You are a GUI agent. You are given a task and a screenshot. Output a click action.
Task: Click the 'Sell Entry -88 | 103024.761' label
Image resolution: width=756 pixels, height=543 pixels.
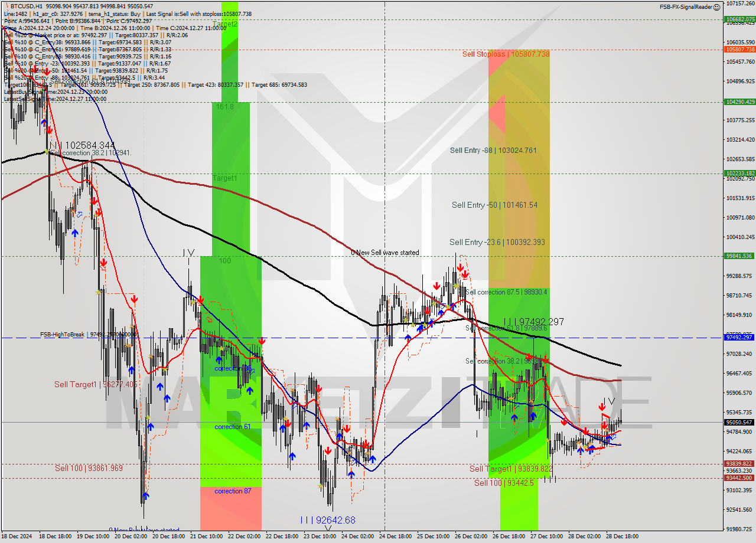pyautogui.click(x=493, y=151)
